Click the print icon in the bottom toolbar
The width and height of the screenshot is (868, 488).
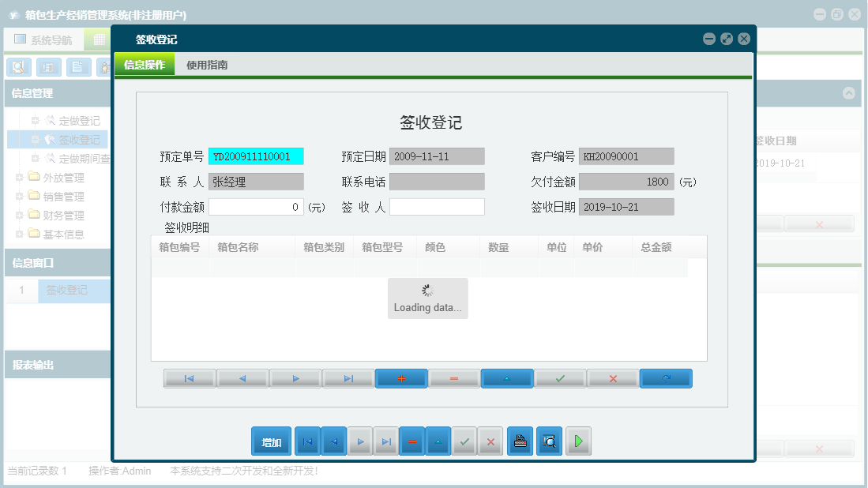pyautogui.click(x=520, y=441)
